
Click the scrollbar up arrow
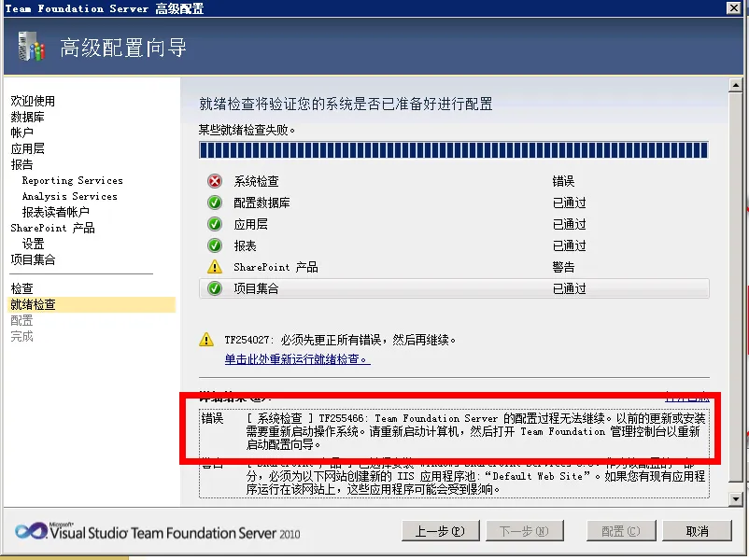736,85
